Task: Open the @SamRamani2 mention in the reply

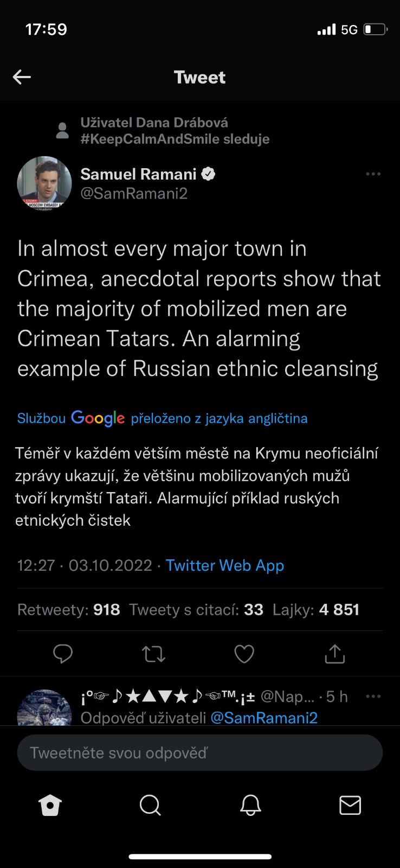Action: (264, 718)
